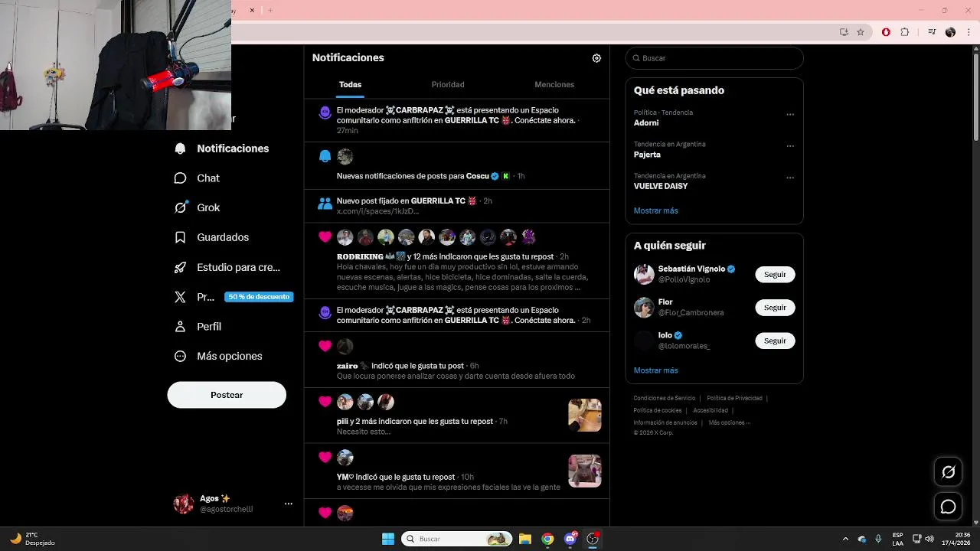Open account options next to Agos
Image resolution: width=980 pixels, height=551 pixels.
click(x=289, y=504)
